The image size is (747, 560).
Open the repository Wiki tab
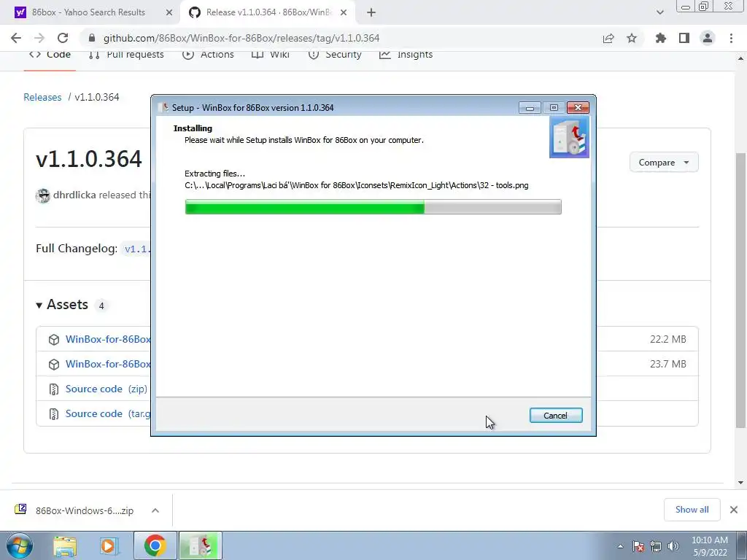(270, 54)
